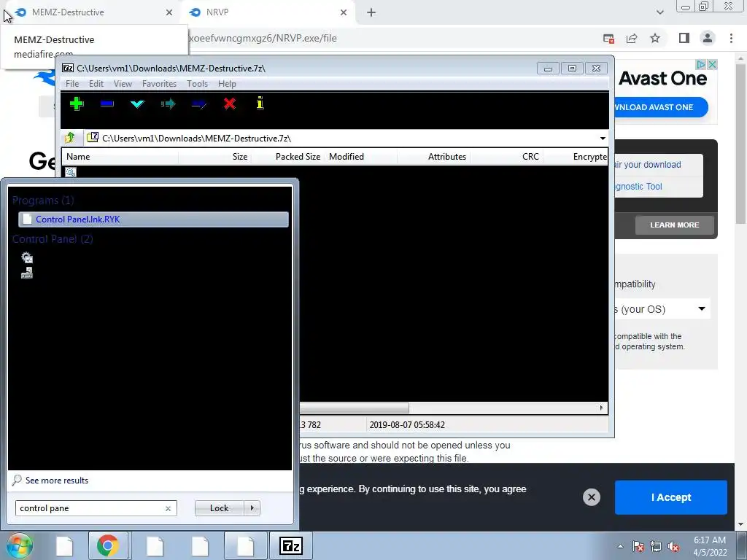747x560 pixels.
Task: Open Chrome from the taskbar
Action: [x=108, y=545]
